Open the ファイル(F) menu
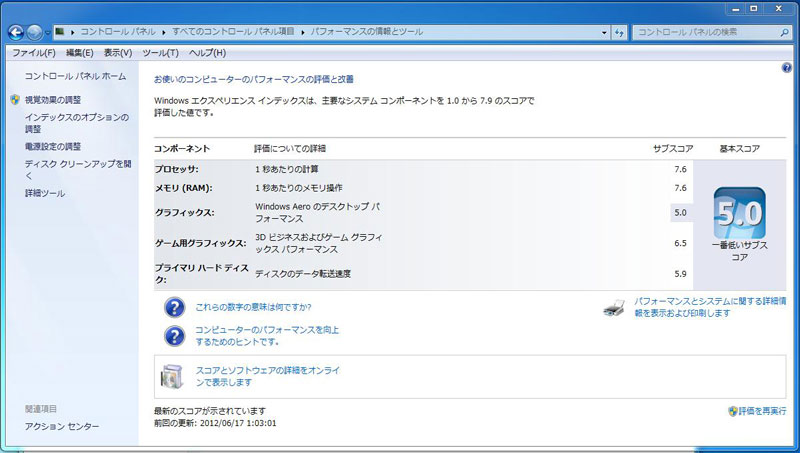This screenshot has width=800, height=453. pos(34,53)
